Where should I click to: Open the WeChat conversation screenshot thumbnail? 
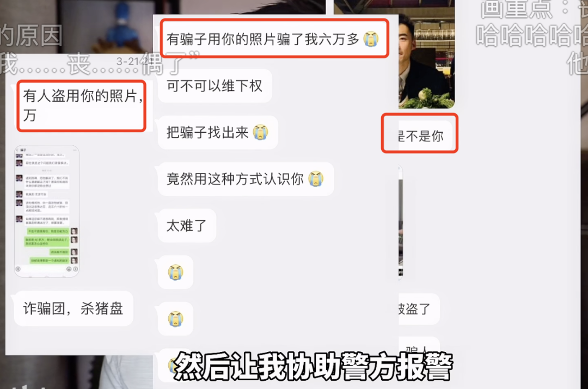click(47, 211)
